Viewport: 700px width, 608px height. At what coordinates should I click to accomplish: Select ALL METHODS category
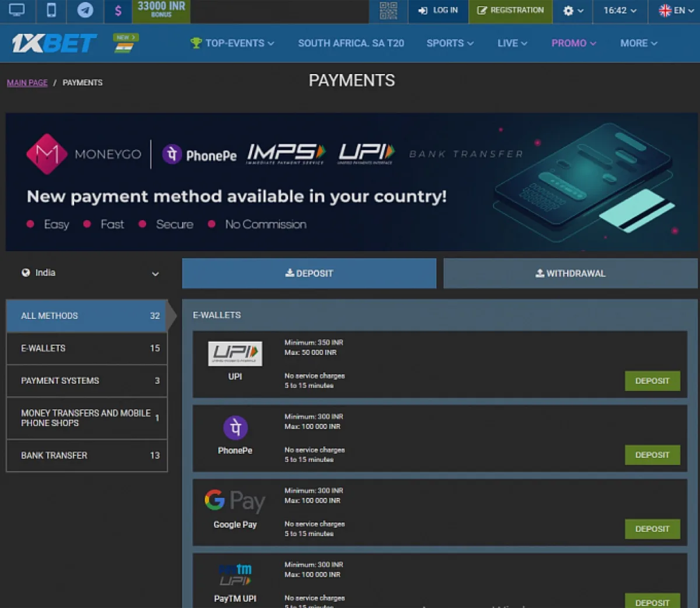[x=87, y=316]
